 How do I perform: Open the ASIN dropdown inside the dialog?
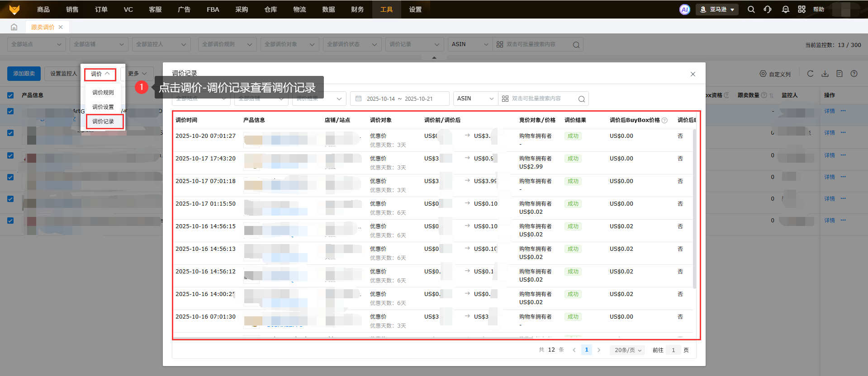pos(475,99)
